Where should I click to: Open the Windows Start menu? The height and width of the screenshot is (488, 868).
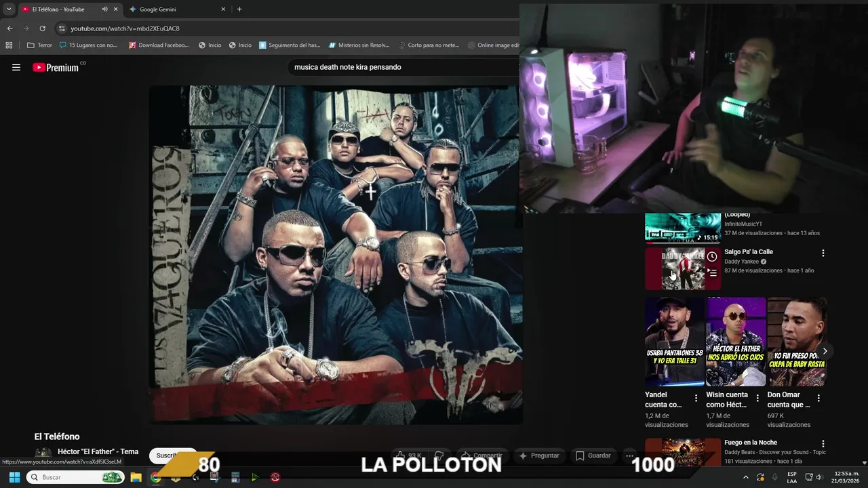pos(14,477)
